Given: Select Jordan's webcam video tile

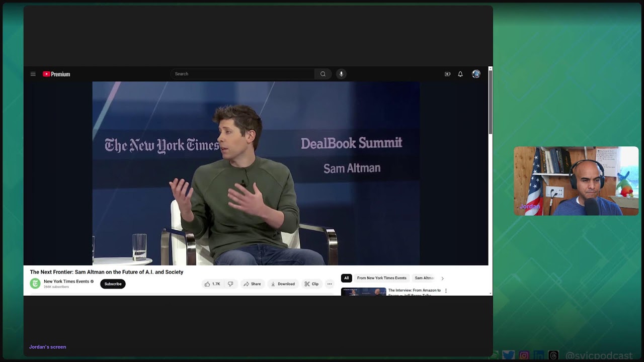Looking at the screenshot, I should [576, 181].
